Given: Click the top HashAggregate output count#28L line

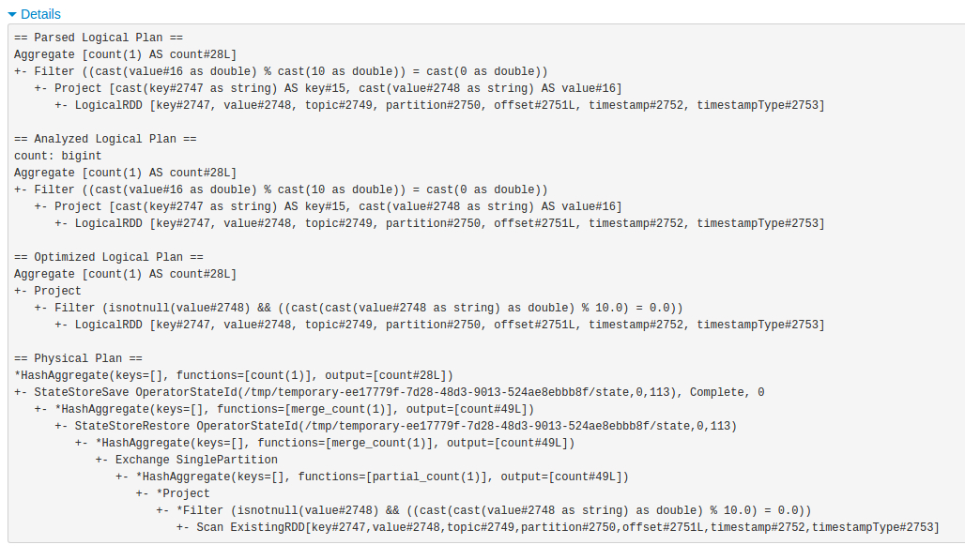Looking at the screenshot, I should click(x=234, y=375).
